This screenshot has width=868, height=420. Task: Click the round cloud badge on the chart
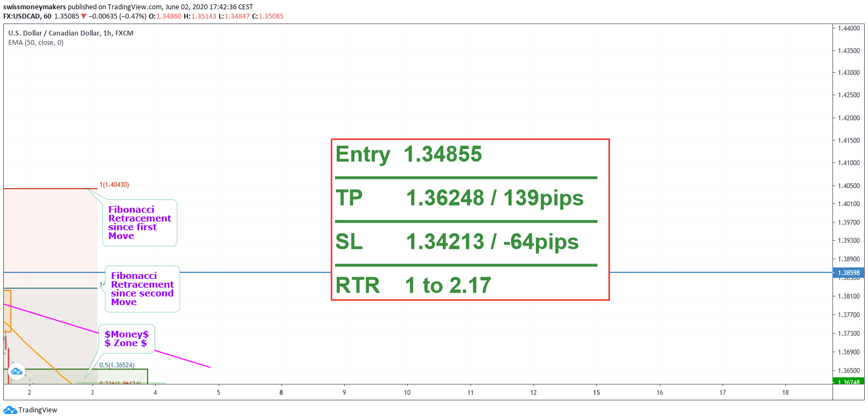(16, 371)
